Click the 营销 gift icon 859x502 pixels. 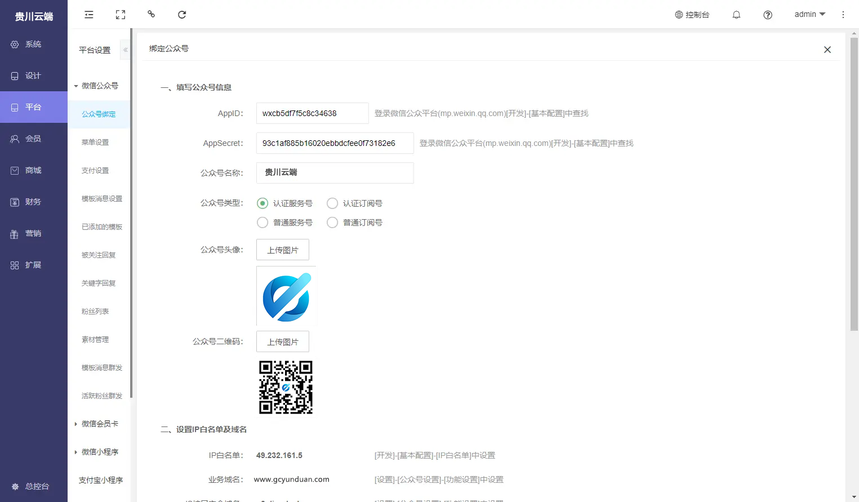click(x=15, y=234)
